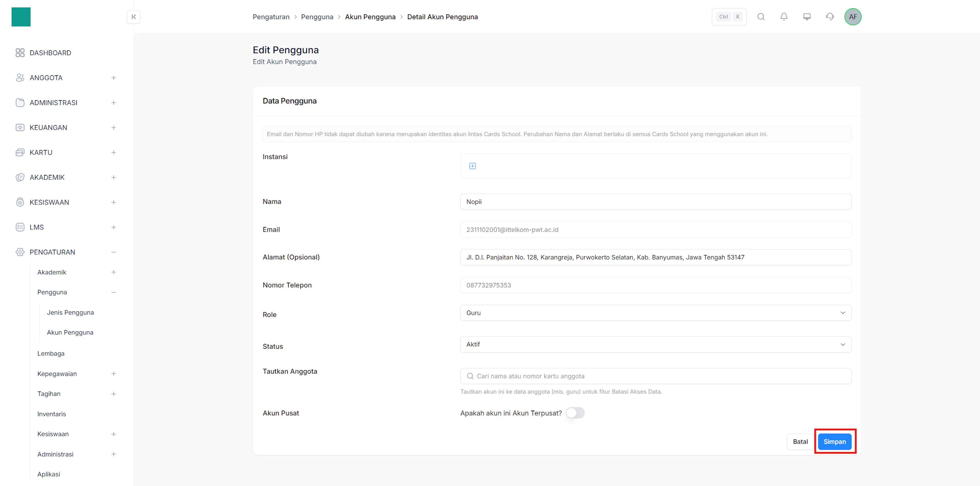Click the Alamat (Opsional) input field
The image size is (980, 486).
pyautogui.click(x=655, y=257)
